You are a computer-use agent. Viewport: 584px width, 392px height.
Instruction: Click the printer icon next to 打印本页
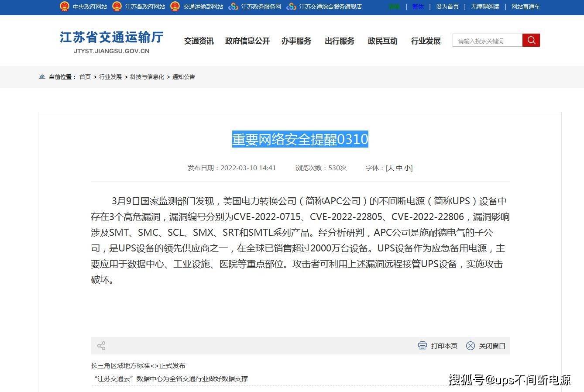coord(422,345)
